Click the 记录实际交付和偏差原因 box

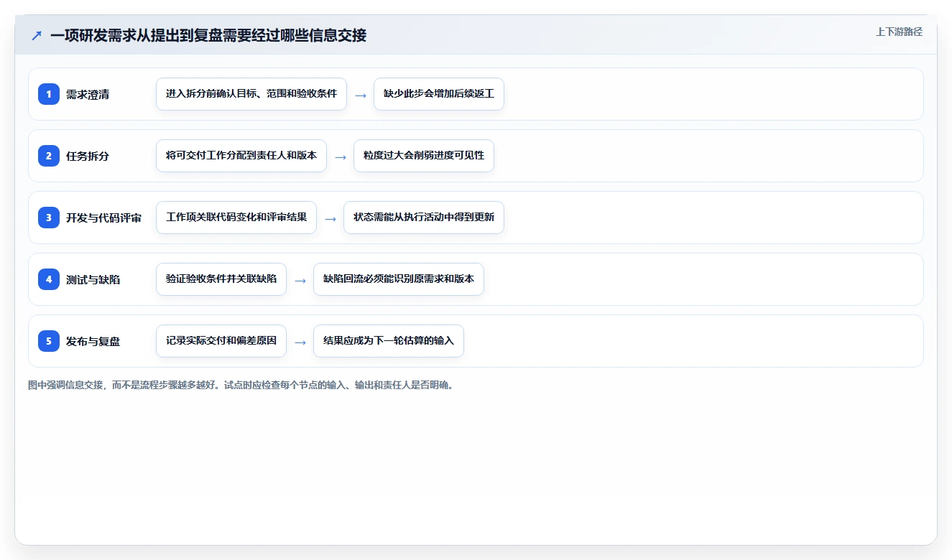[221, 341]
